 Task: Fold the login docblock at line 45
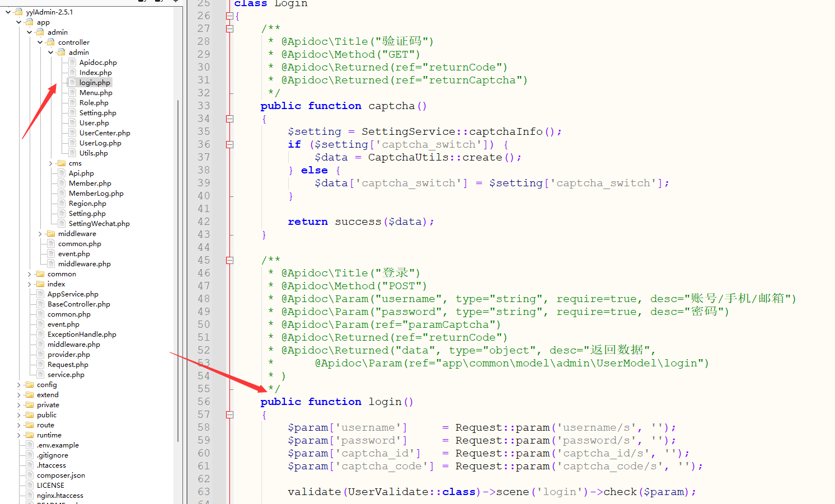point(229,260)
